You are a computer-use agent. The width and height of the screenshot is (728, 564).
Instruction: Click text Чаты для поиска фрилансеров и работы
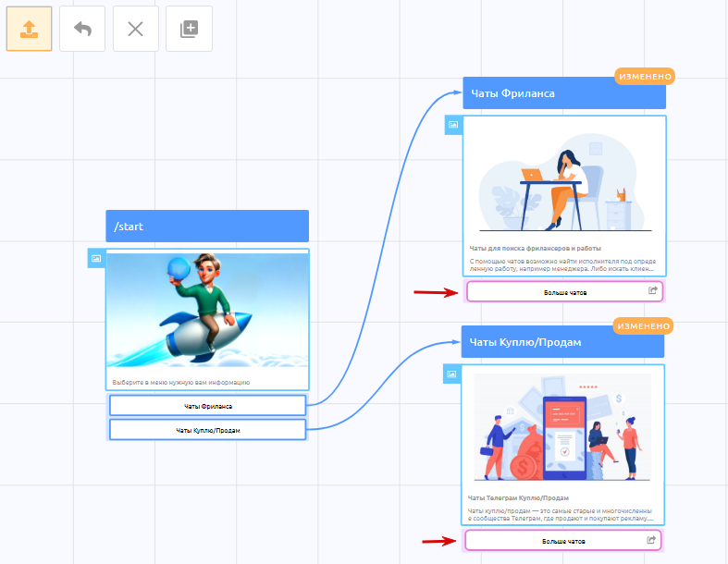tap(536, 249)
